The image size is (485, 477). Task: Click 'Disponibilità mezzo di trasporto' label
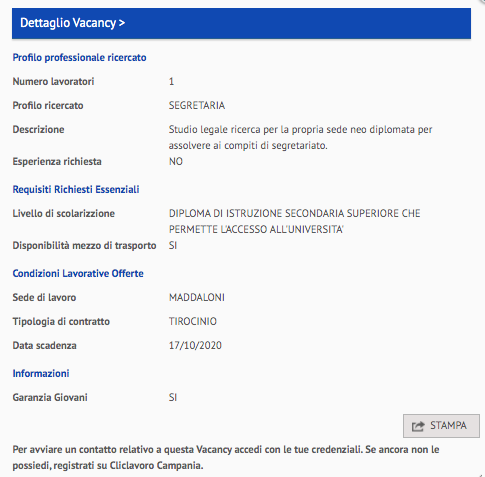[84, 246]
